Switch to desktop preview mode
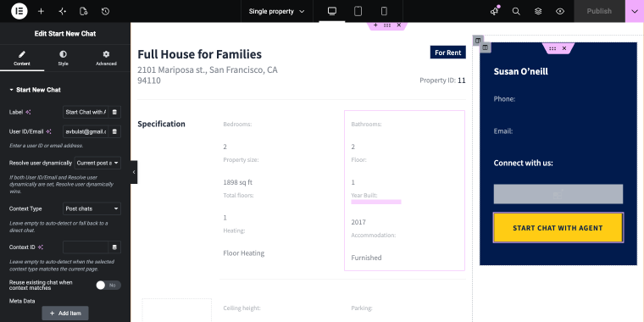644x322 pixels. [x=332, y=12]
